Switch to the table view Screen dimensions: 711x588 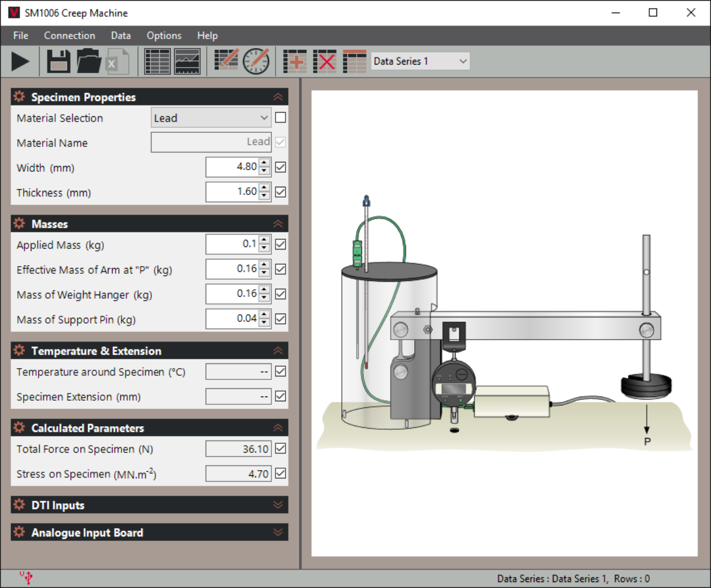(x=157, y=61)
